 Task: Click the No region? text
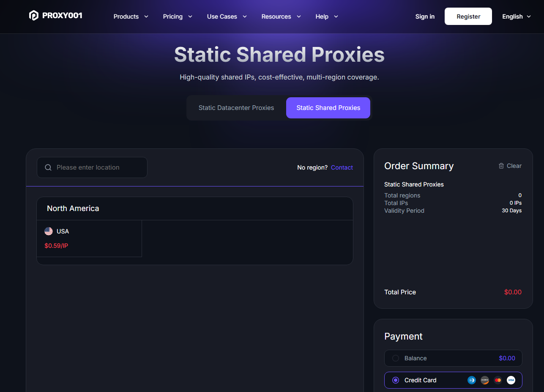coord(312,167)
